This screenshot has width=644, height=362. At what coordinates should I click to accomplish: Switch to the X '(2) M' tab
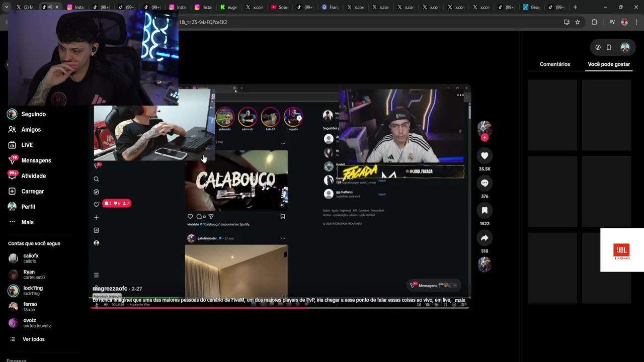point(25,7)
